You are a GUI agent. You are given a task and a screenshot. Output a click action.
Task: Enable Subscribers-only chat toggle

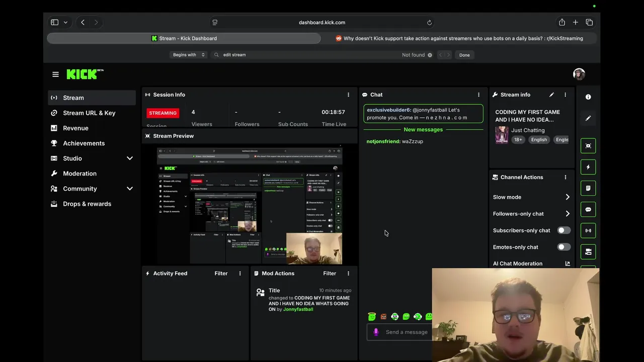pyautogui.click(x=563, y=230)
